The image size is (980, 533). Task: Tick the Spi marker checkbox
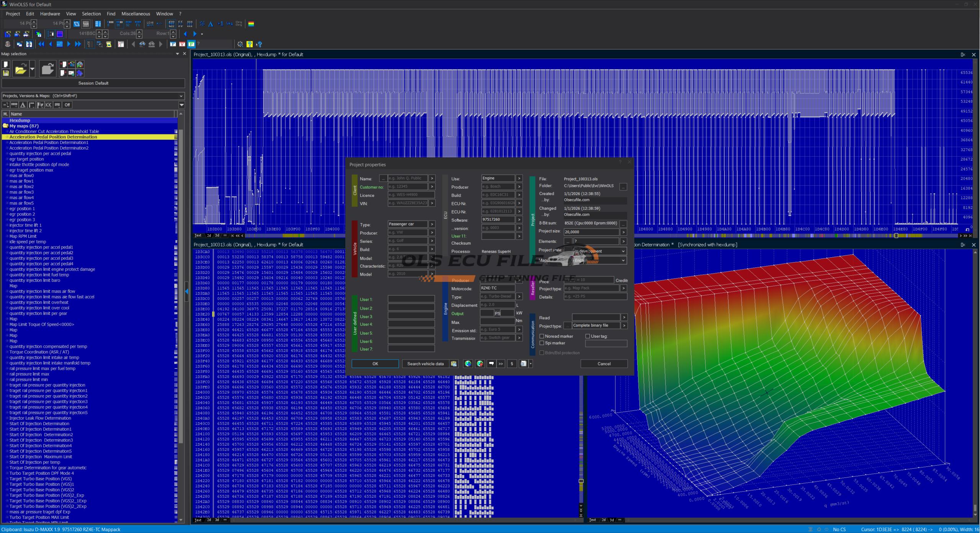[x=542, y=343]
